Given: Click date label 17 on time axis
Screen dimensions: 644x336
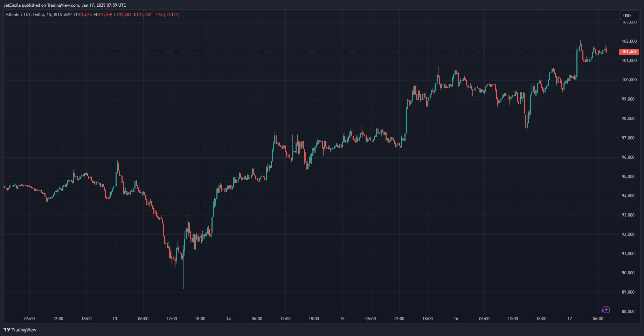Looking at the screenshot, I should pos(570,319).
